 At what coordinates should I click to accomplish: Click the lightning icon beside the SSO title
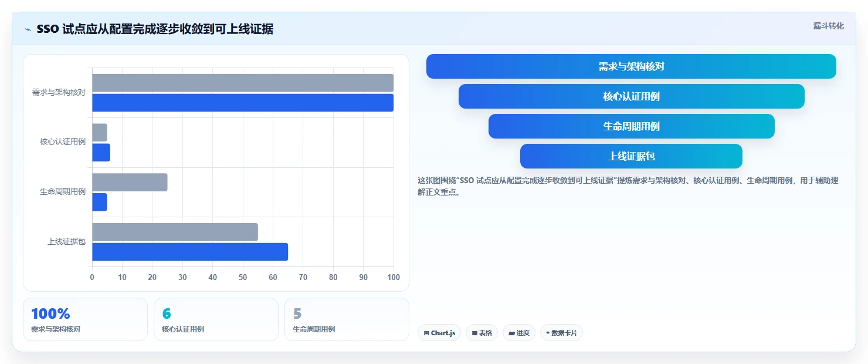28,29
